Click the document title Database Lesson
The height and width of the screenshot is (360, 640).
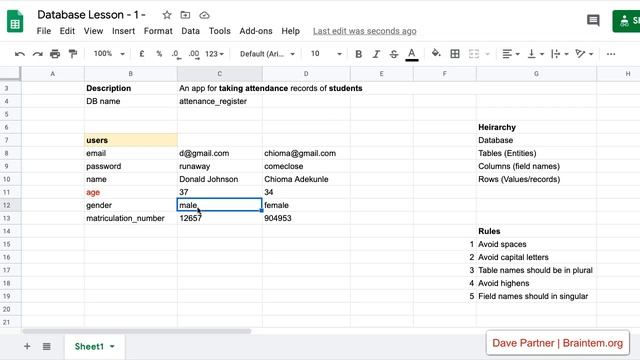91,15
